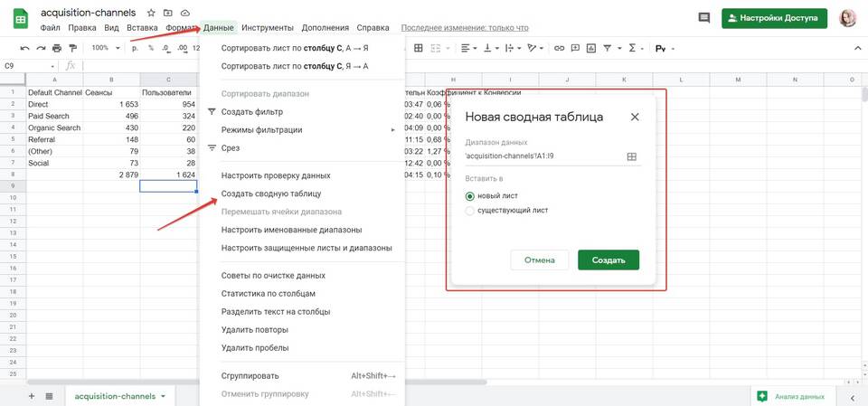Create a filter via toolbar funnel icon

click(608, 48)
